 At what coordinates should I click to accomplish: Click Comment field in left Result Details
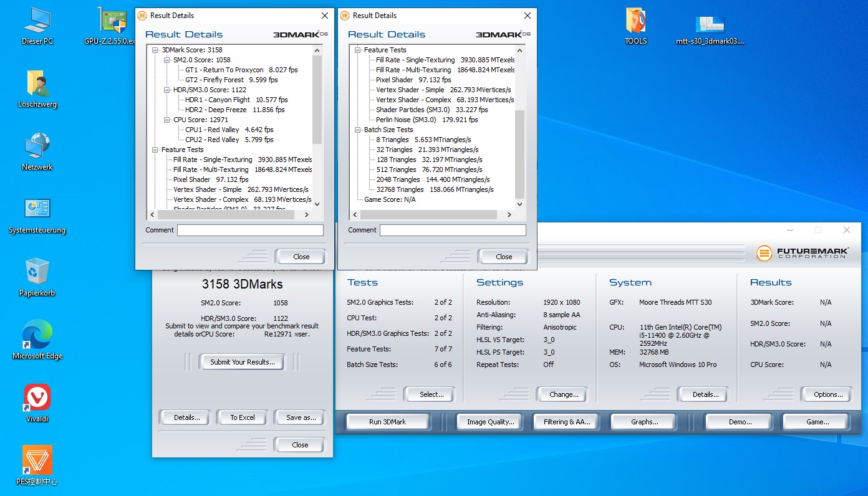coord(250,231)
